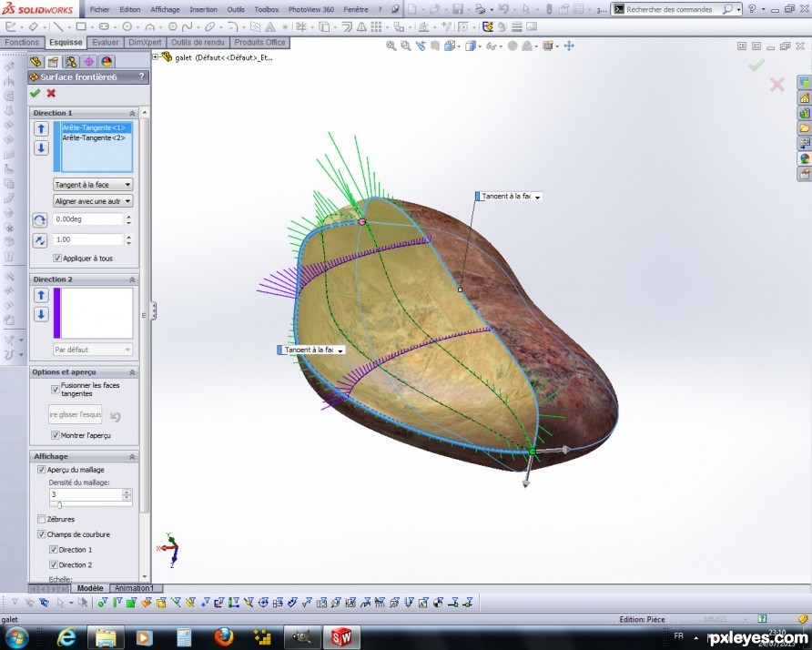Select the Circle sketch tool
Screen dimensions: 812x650
[127, 26]
